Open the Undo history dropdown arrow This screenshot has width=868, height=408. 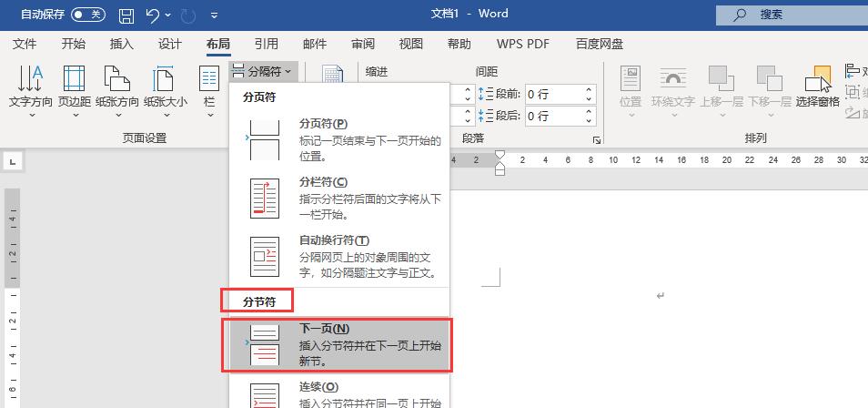point(167,15)
